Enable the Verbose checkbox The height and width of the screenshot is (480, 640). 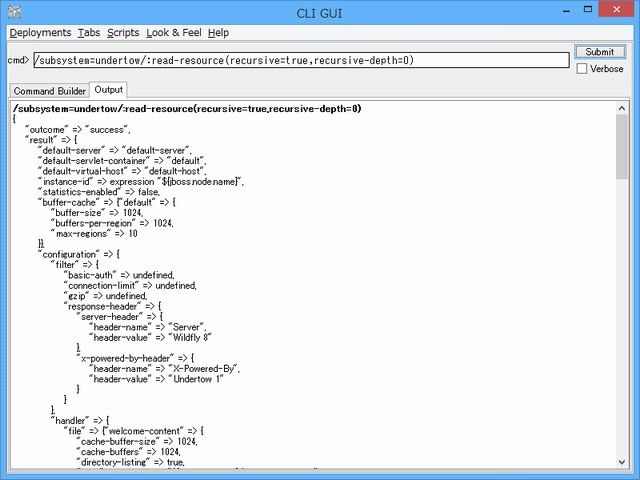click(x=582, y=69)
